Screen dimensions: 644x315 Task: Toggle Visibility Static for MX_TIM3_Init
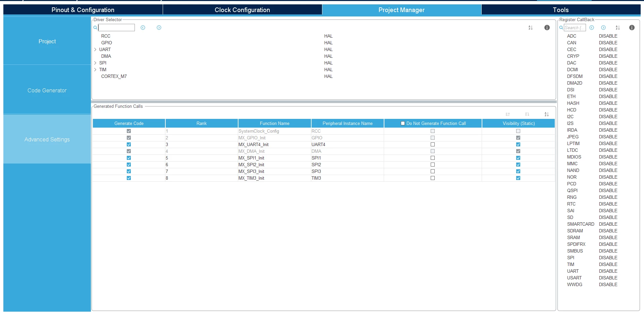coord(518,178)
